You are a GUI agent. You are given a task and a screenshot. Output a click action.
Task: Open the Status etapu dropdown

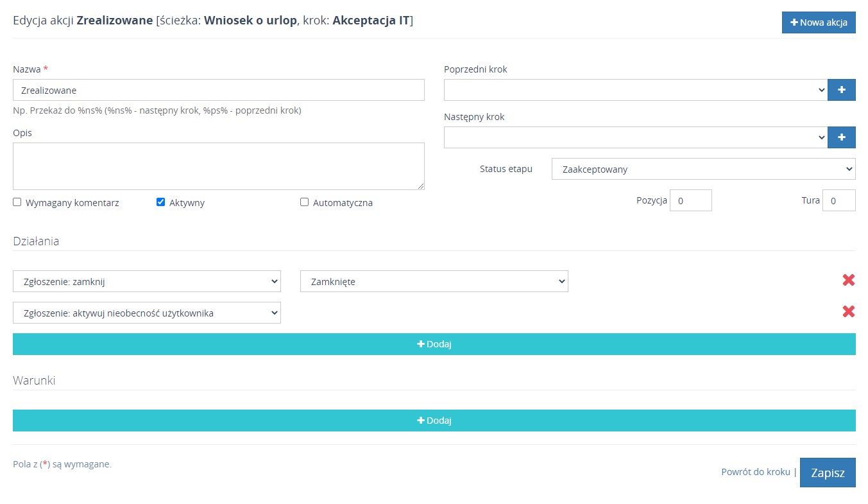[703, 169]
